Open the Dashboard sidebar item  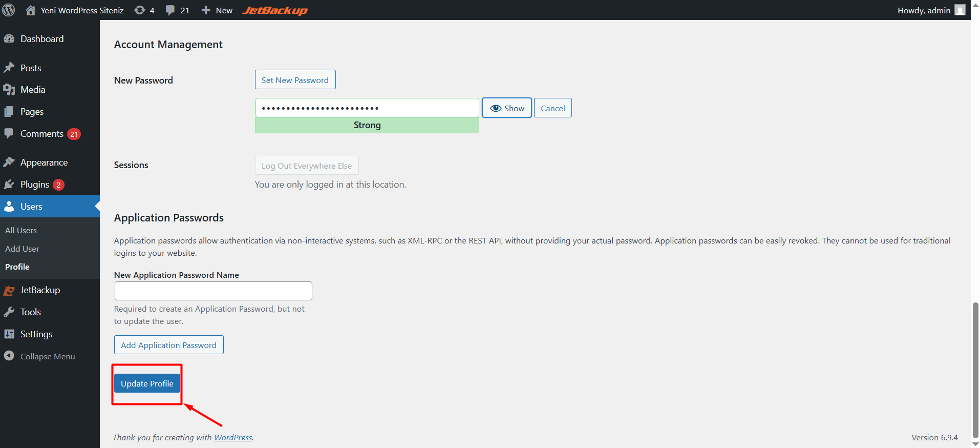[x=41, y=39]
